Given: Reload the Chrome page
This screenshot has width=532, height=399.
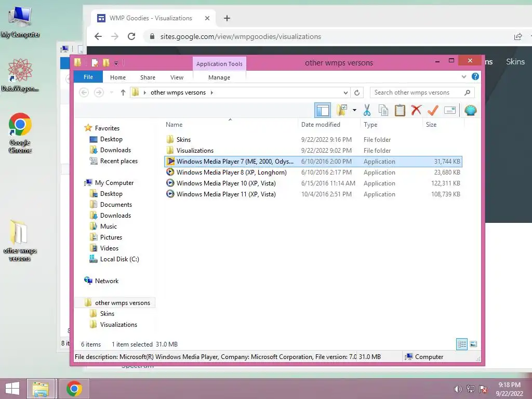Looking at the screenshot, I should tap(131, 36).
